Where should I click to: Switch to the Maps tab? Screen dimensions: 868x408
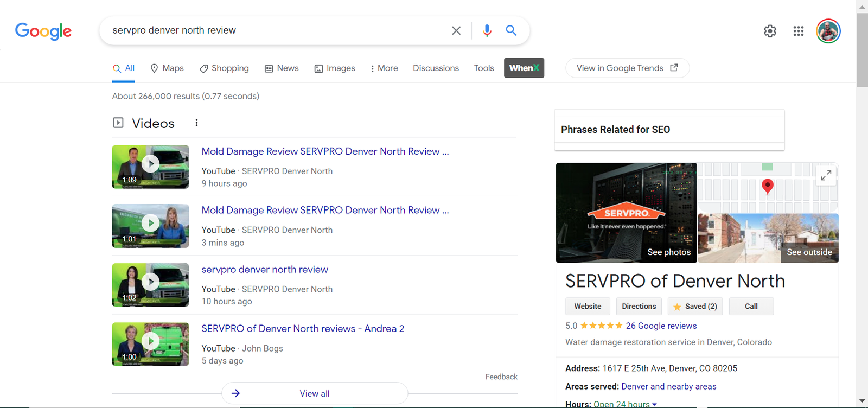point(167,68)
